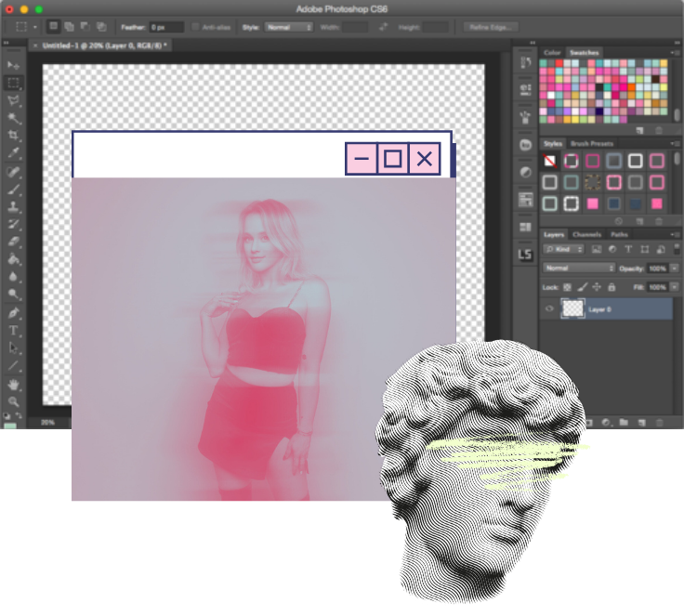The width and height of the screenshot is (684, 616).
Task: Activate the Zoom tool in toolbar
Action: pos(14,401)
